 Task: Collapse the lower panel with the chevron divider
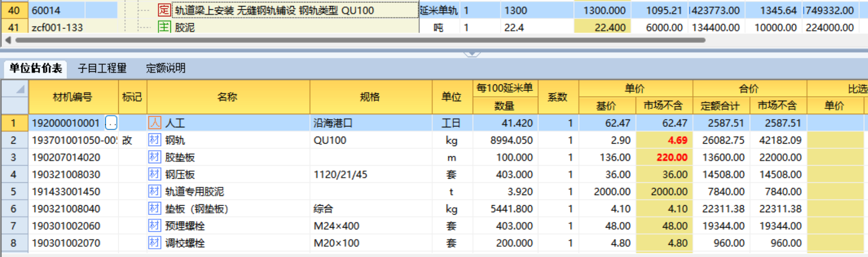point(472,54)
